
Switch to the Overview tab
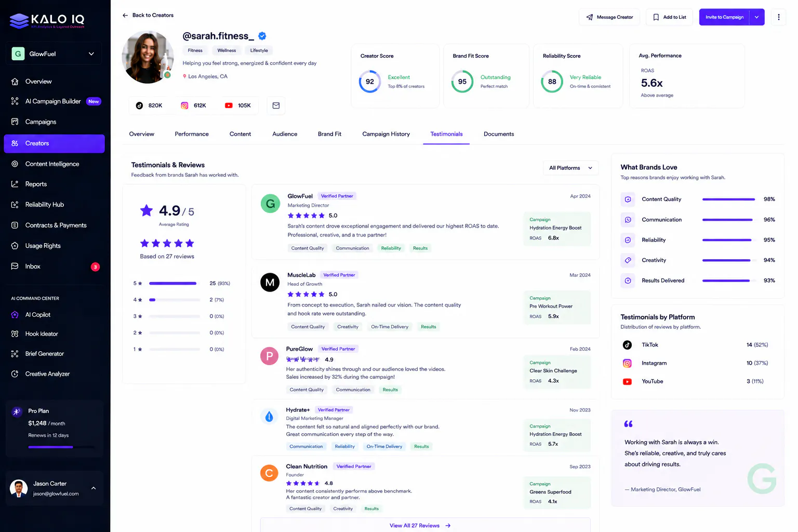click(142, 134)
